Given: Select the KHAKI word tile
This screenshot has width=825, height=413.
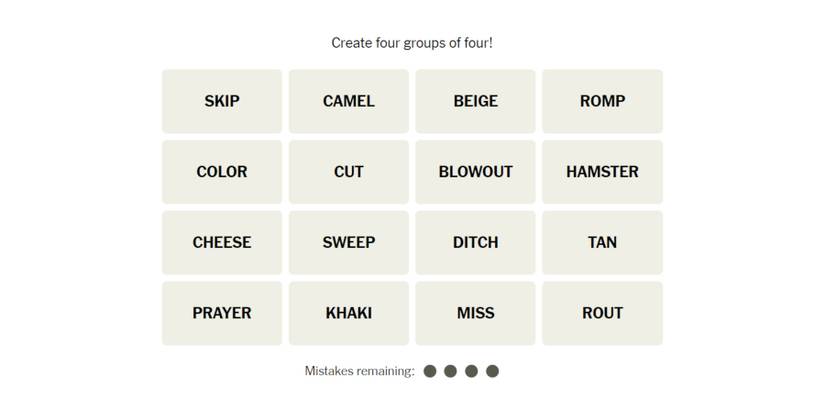Looking at the screenshot, I should point(348,313).
